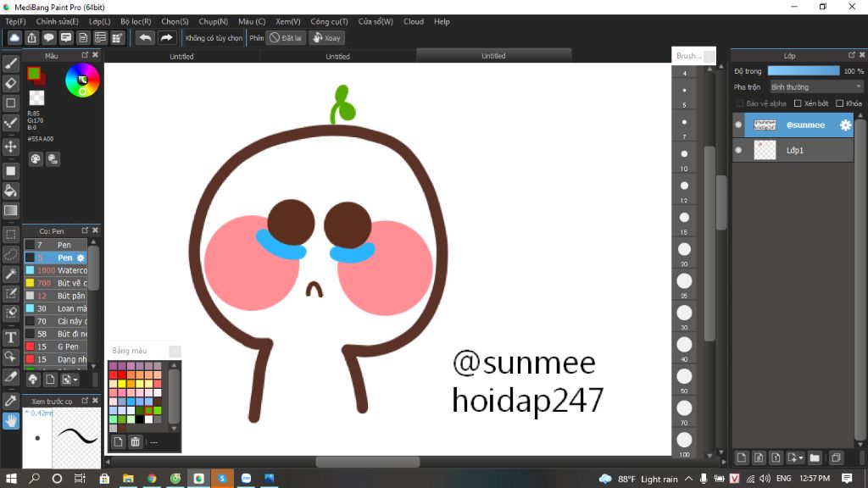Toggle visibility of Lớp1 layer
The height and width of the screenshot is (488, 868).
point(738,150)
